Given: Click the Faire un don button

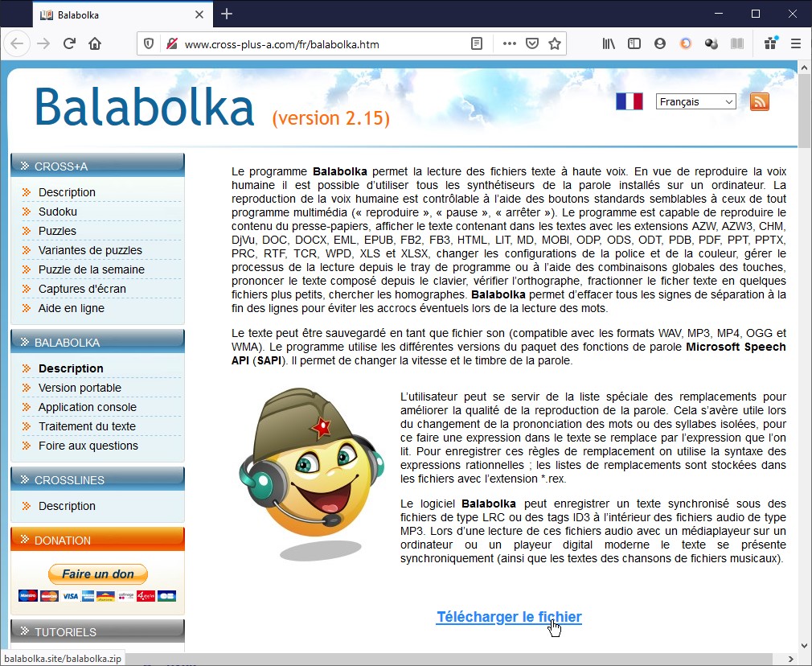Looking at the screenshot, I should [98, 573].
